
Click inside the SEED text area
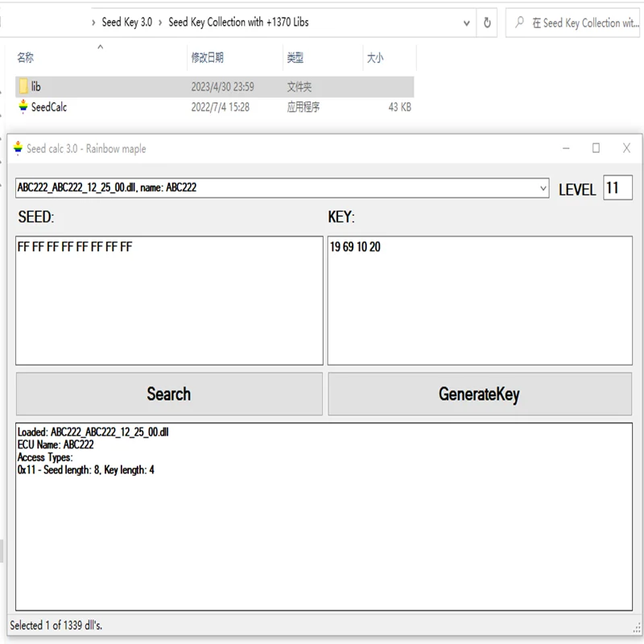pos(169,300)
